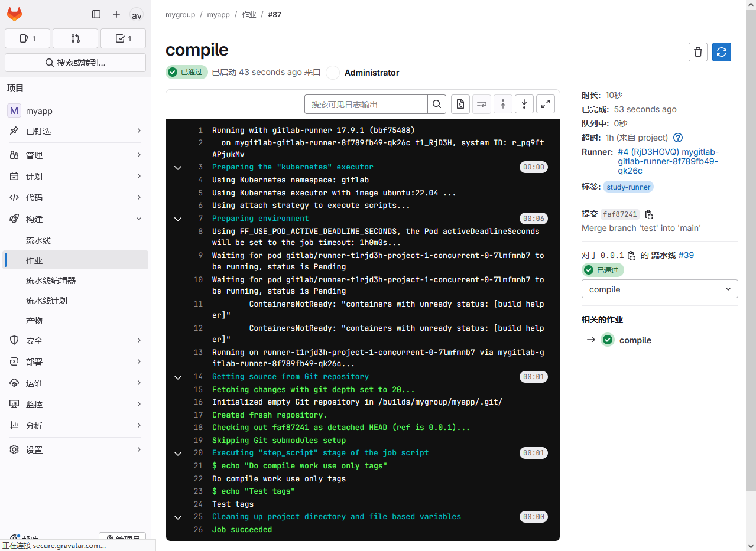756x551 pixels.
Task: Expand the 运维 menu section
Action: [x=75, y=383]
